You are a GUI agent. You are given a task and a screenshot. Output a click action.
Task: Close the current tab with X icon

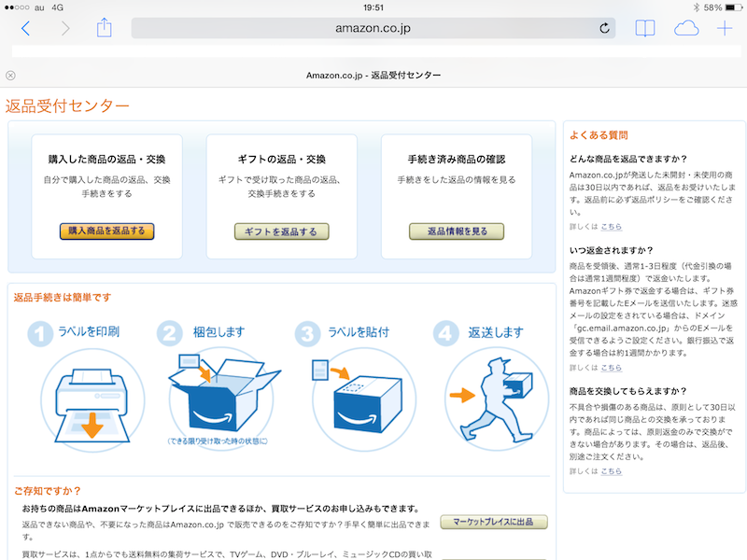click(x=10, y=76)
